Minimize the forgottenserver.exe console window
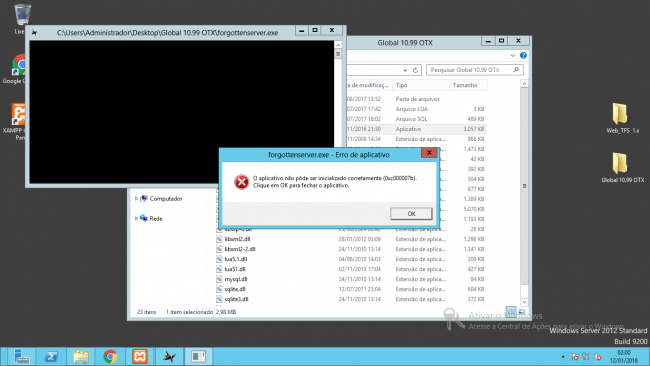Screen dimensions: 650x366 (301, 30)
